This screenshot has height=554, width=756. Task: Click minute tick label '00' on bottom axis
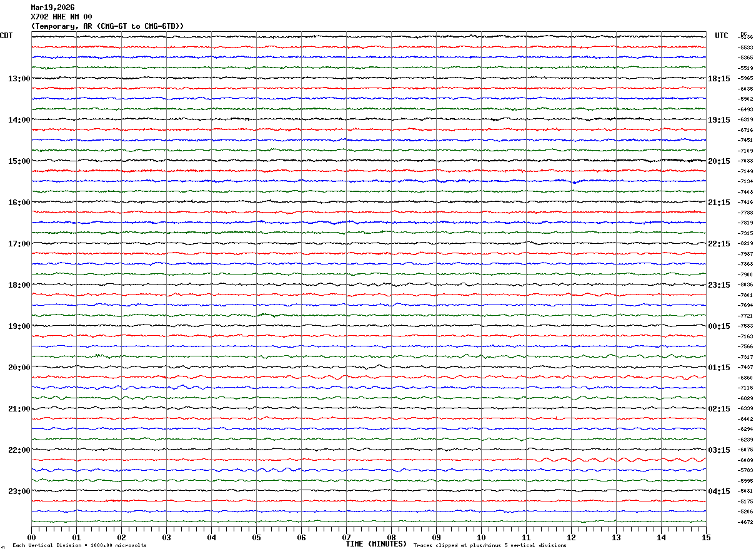31,537
